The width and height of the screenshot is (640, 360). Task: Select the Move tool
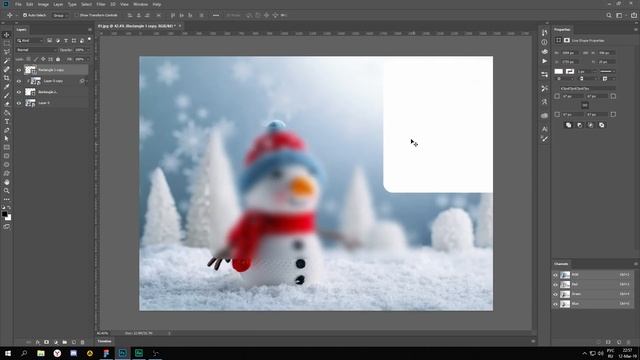click(7, 35)
